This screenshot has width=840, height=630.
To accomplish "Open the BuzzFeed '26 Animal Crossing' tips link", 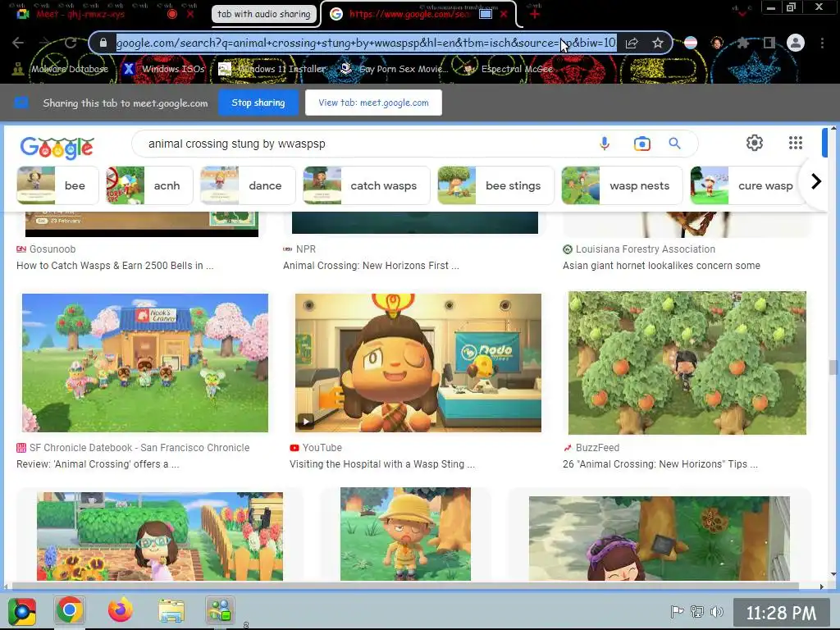I will pyautogui.click(x=660, y=464).
